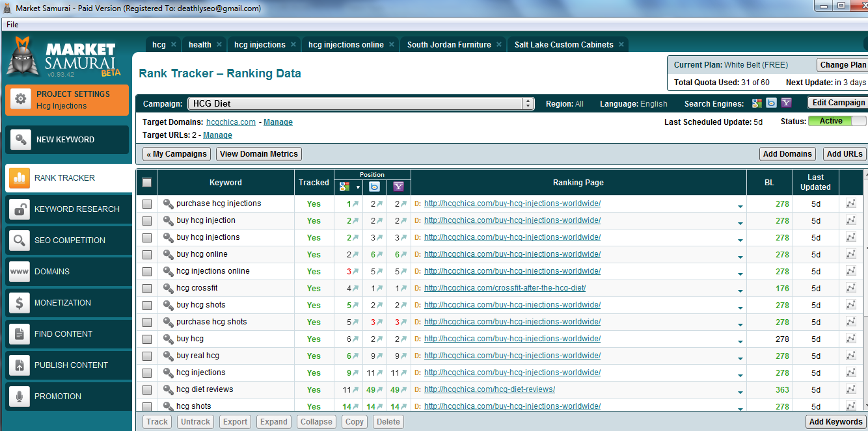Click the Google search engine icon
The width and height of the screenshot is (868, 431).
757,103
